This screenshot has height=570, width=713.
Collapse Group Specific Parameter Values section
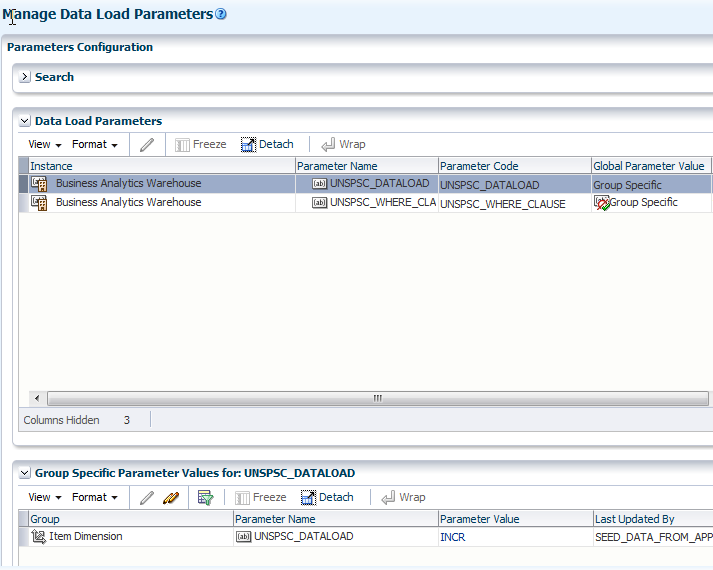[x=25, y=473]
